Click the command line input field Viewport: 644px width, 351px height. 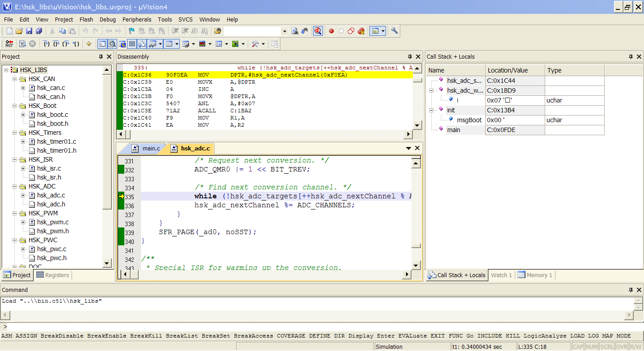click(313, 327)
